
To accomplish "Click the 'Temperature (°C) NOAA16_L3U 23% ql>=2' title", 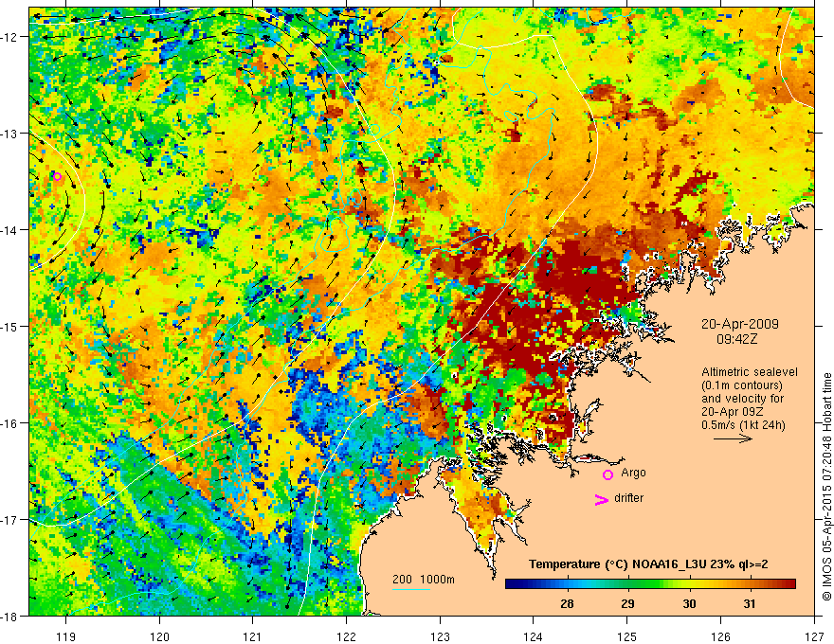I will click(648, 564).
